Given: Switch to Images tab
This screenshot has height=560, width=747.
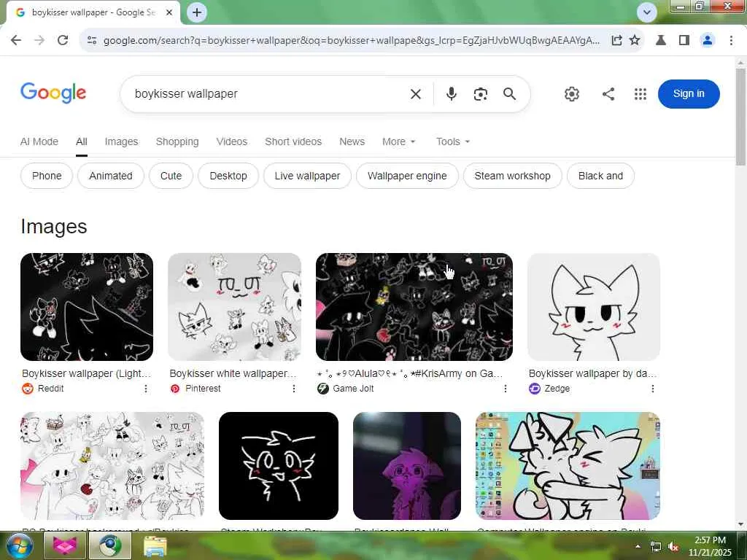Looking at the screenshot, I should coord(121,141).
